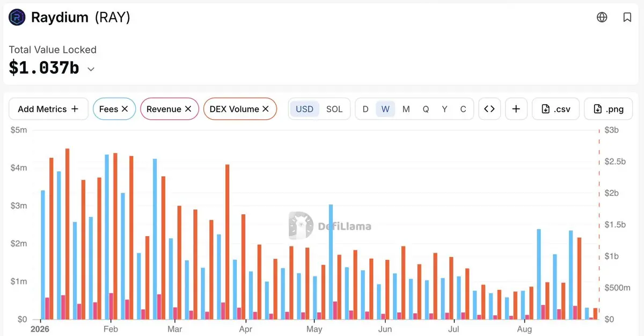Click the Jul x-axis label
The image size is (644, 336).
[454, 328]
